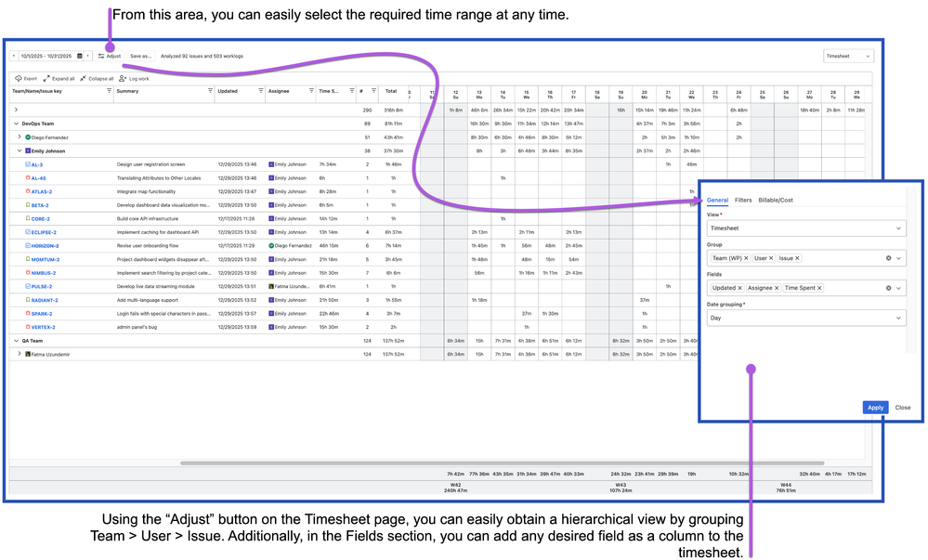The width and height of the screenshot is (928, 560).
Task: Click 'Design user registration screen' summary
Action: [150, 164]
